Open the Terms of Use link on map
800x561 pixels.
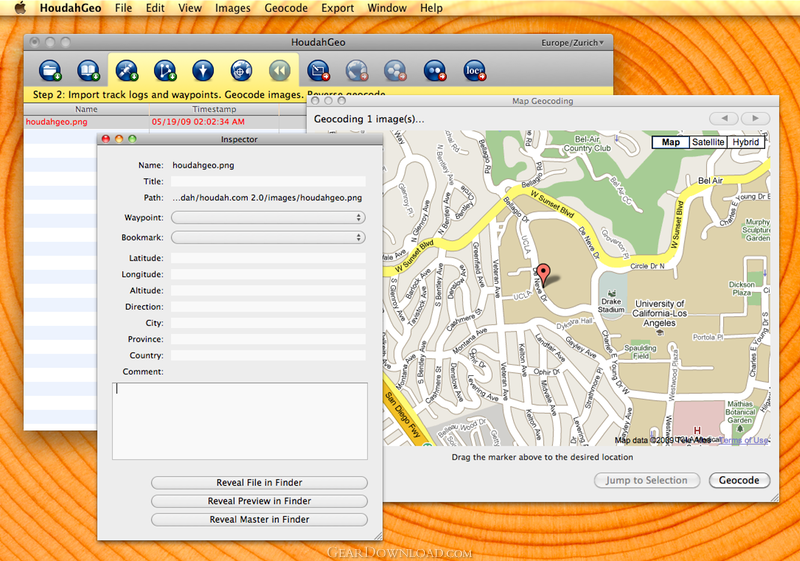pos(744,440)
